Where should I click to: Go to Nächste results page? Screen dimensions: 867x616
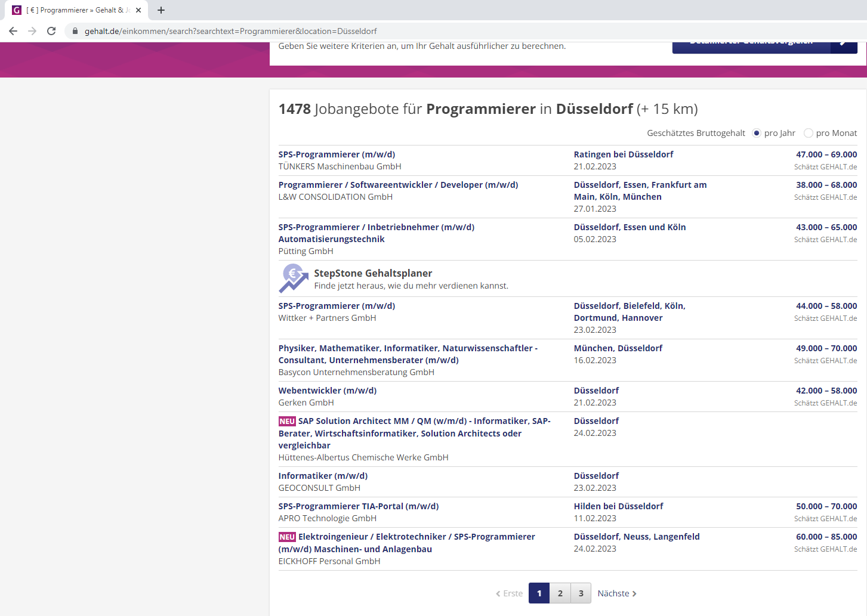617,593
